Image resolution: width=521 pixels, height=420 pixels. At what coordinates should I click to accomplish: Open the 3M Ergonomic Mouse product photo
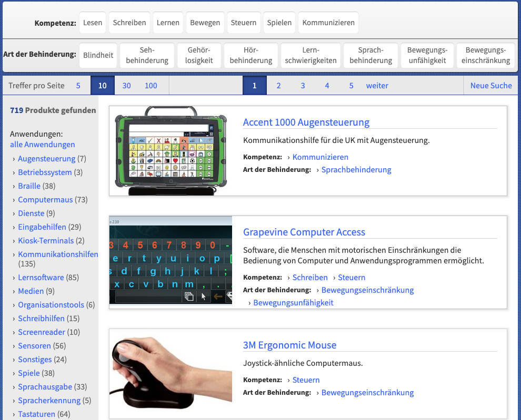(x=171, y=374)
